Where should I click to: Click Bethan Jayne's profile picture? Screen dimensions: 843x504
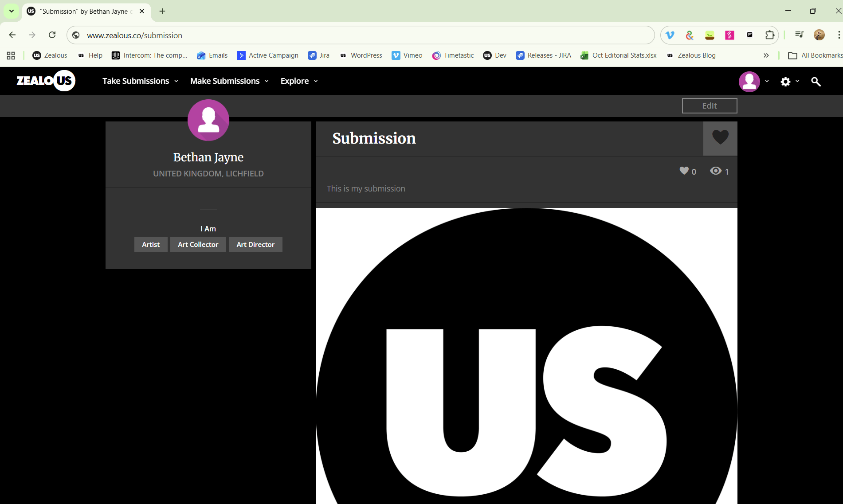pyautogui.click(x=208, y=120)
